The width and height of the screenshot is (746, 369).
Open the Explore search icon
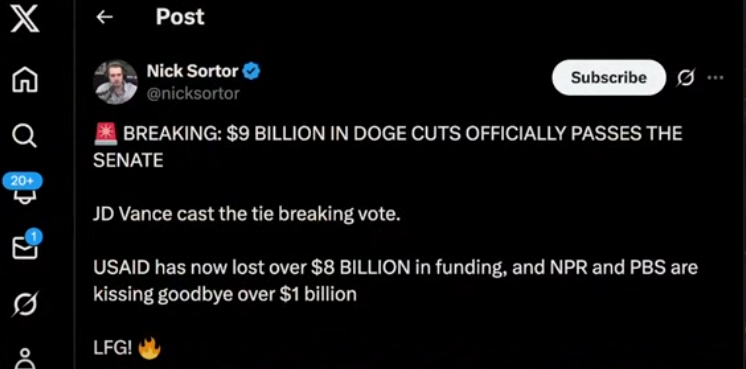coord(24,136)
